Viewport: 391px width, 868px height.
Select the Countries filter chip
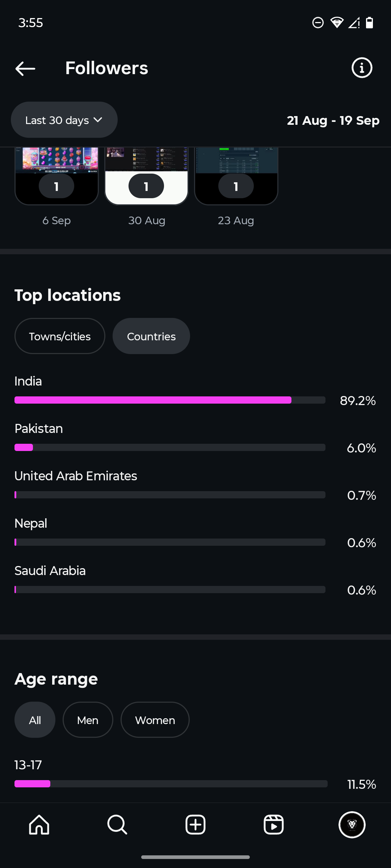[151, 336]
